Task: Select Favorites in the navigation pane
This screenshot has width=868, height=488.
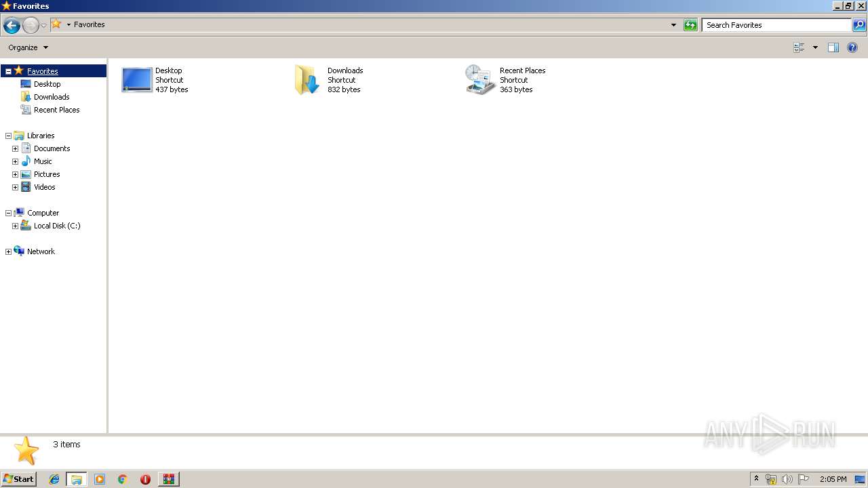Action: (x=42, y=71)
